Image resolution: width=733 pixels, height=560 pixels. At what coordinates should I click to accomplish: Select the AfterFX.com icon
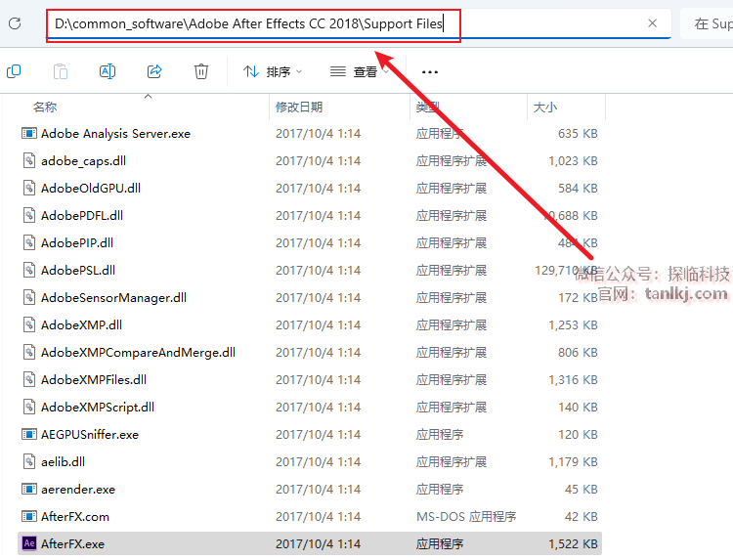29,517
